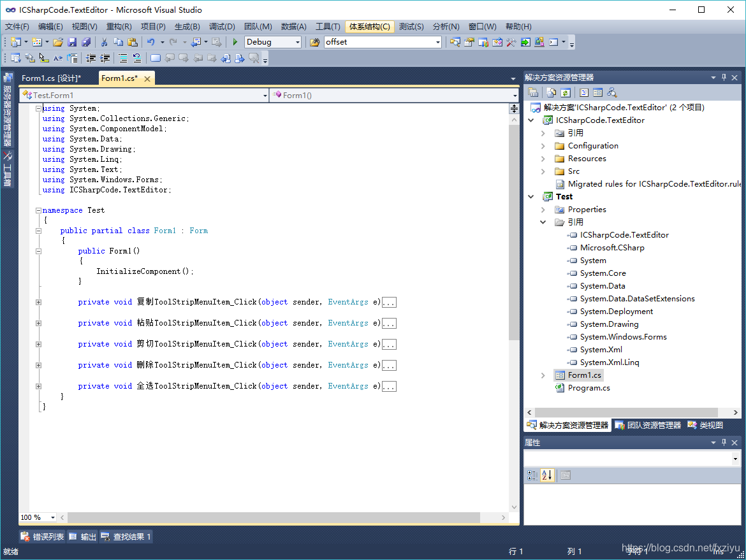This screenshot has height=560, width=746.
Task: Increase line indent in text editor toolbar
Action: tap(105, 58)
